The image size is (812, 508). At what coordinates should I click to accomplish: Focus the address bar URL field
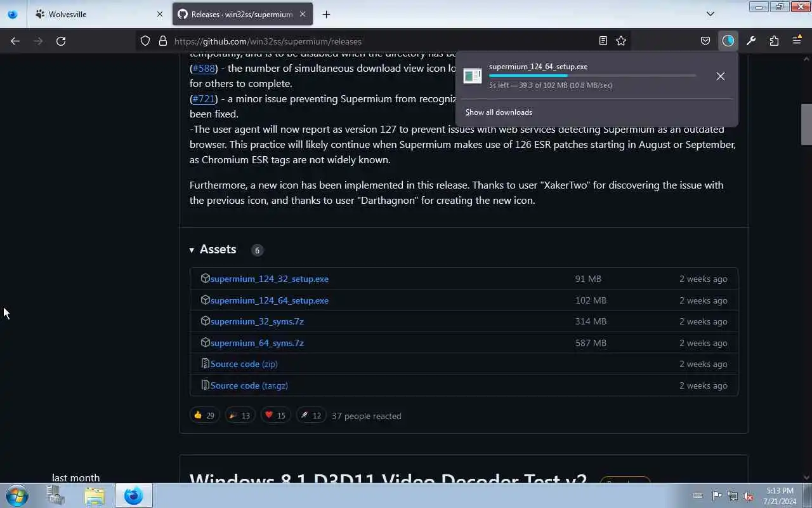(384, 41)
